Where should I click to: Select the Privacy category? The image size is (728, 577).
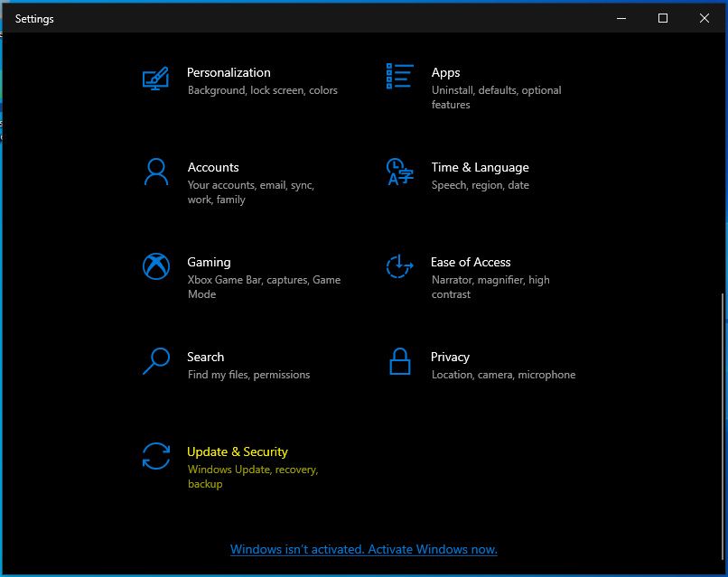[450, 357]
